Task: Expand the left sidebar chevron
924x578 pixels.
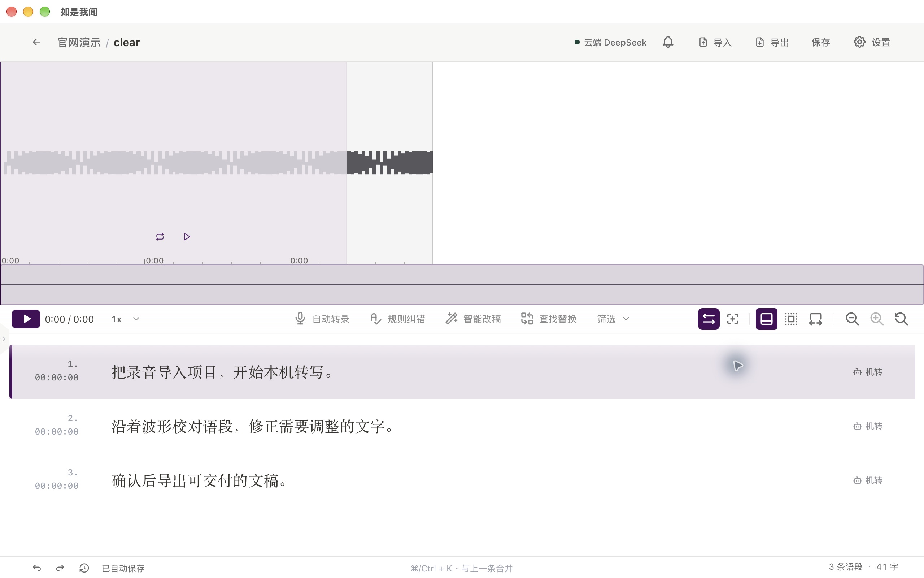Action: click(4, 339)
